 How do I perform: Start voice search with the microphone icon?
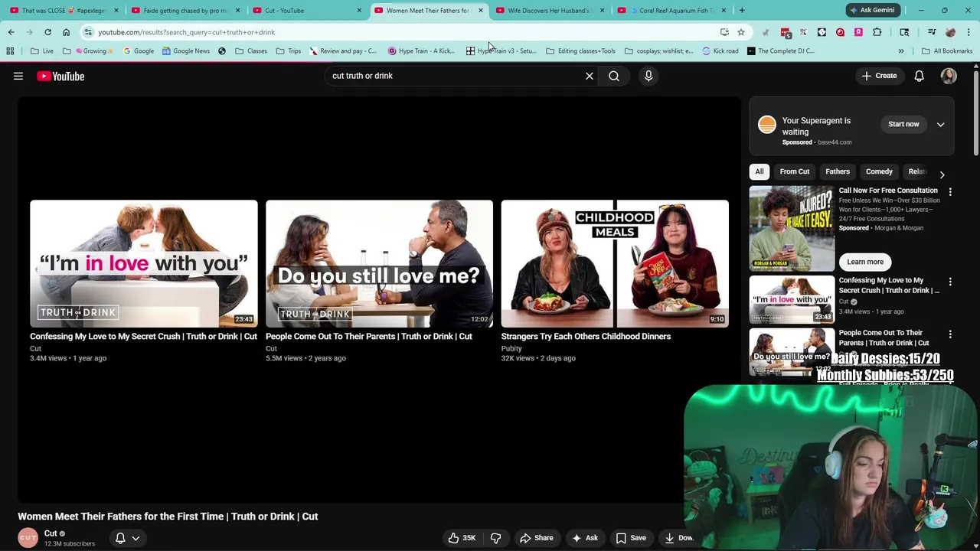(x=648, y=76)
